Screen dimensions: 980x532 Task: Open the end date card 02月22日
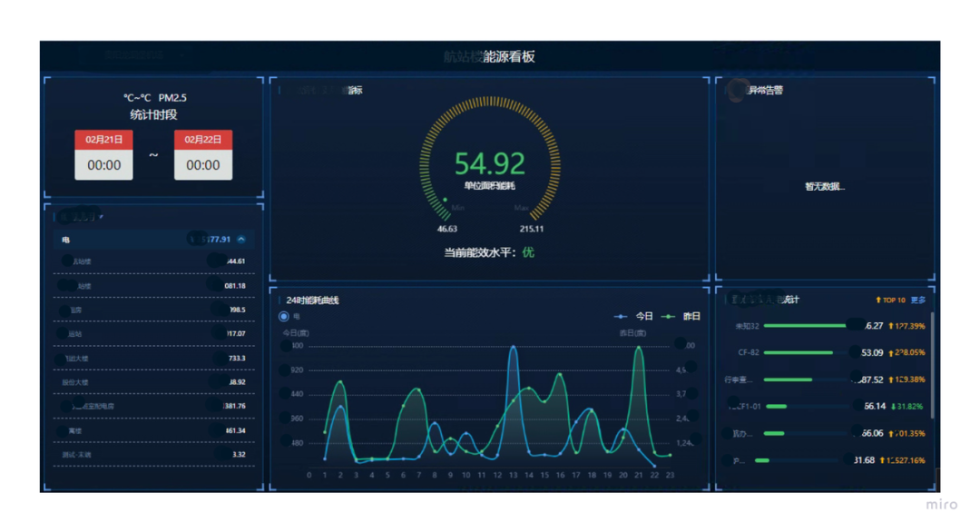coord(203,155)
